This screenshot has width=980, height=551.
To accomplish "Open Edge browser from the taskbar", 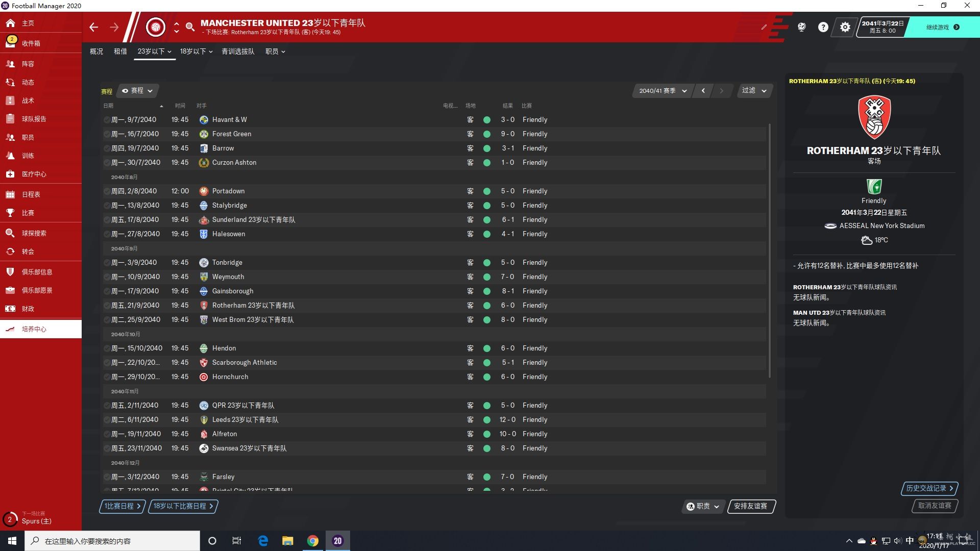I will point(263,541).
